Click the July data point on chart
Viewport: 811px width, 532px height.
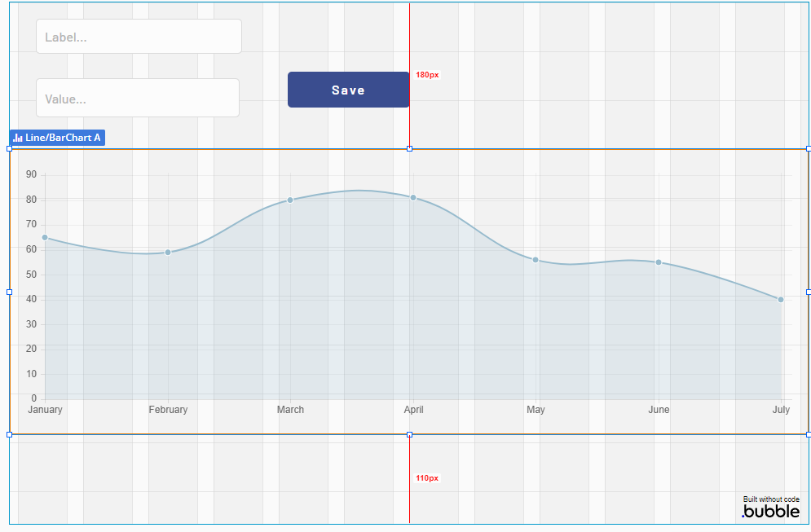click(x=781, y=299)
